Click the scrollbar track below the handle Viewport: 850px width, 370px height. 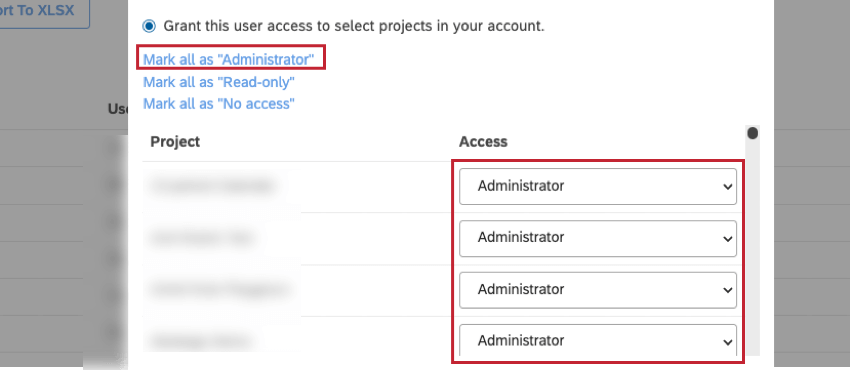[x=752, y=246]
